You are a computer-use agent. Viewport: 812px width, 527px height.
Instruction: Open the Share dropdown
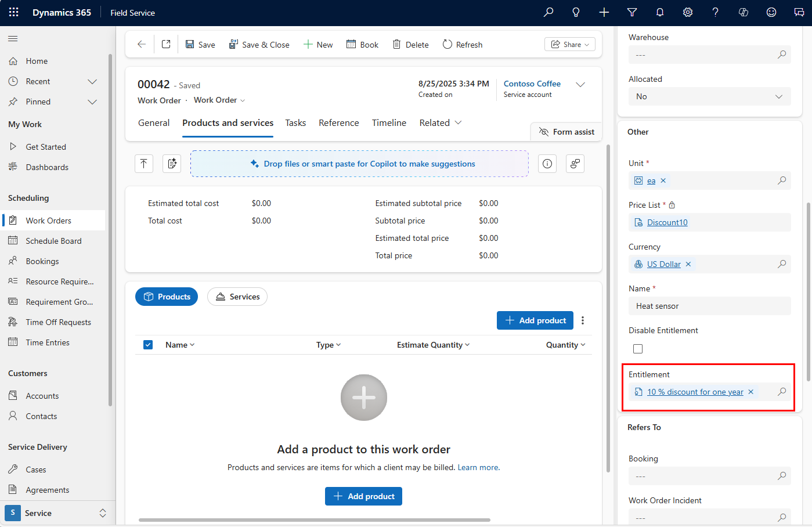(x=569, y=44)
